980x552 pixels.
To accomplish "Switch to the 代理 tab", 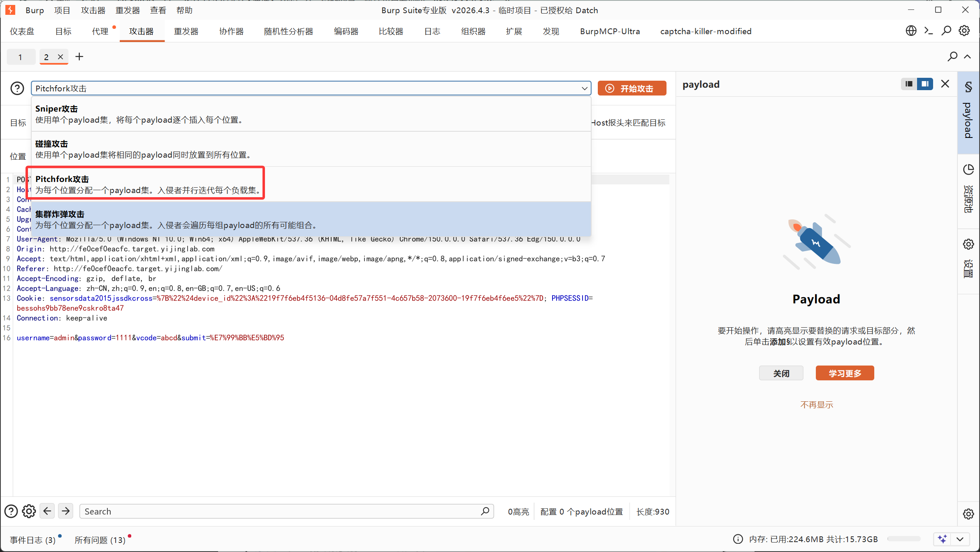I will tap(100, 31).
